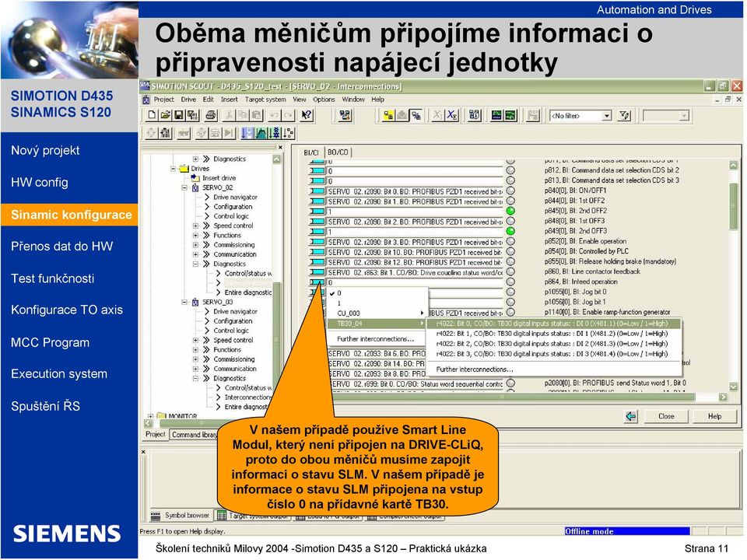Click the Print toolbar icon

pos(211,115)
